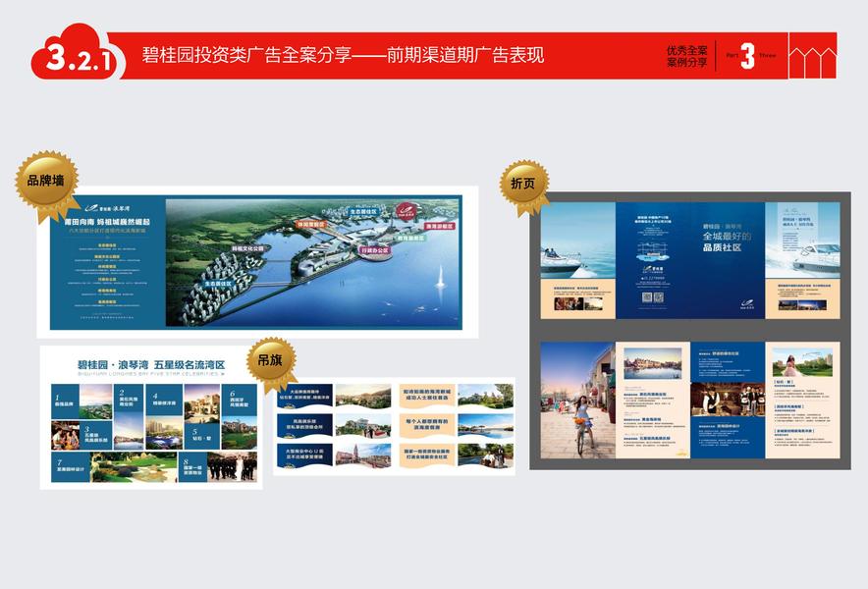The image size is (868, 589).
Task: Click the lower 生态居住区 label near towers
Action: pos(218,284)
